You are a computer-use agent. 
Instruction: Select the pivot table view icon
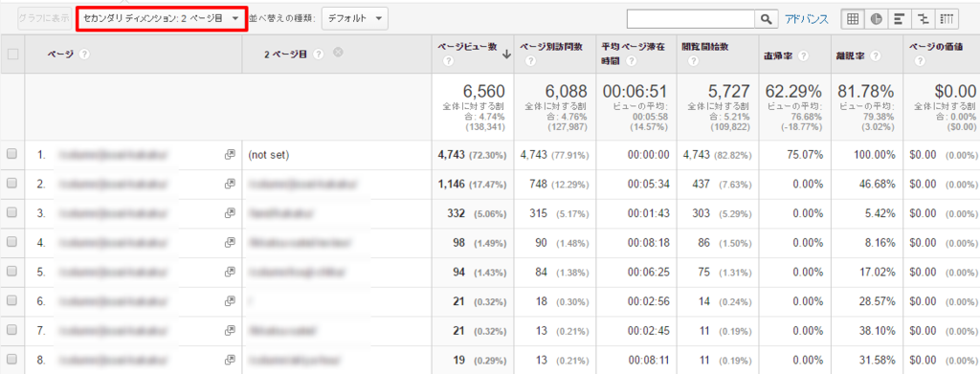(x=947, y=19)
